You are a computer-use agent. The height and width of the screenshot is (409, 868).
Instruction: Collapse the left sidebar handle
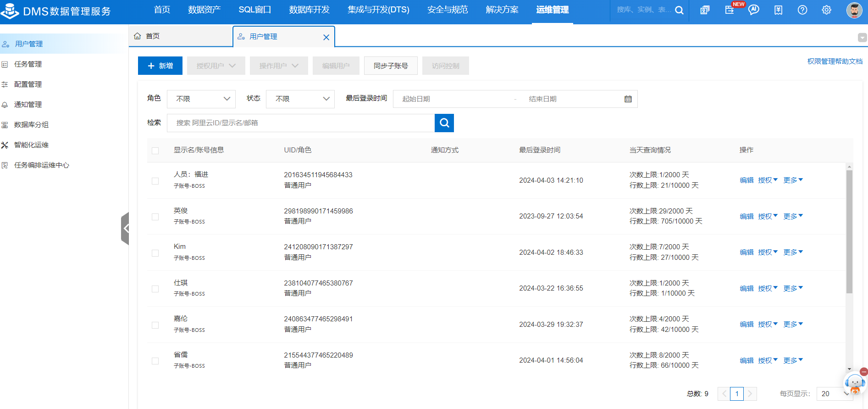[x=125, y=228]
